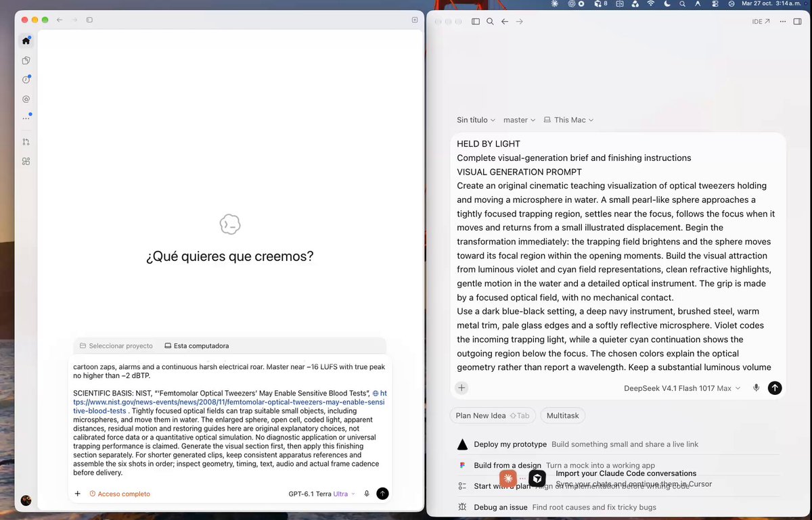Select the Deploy my prototype suggestion
Image resolution: width=812 pixels, height=520 pixels.
(618, 444)
